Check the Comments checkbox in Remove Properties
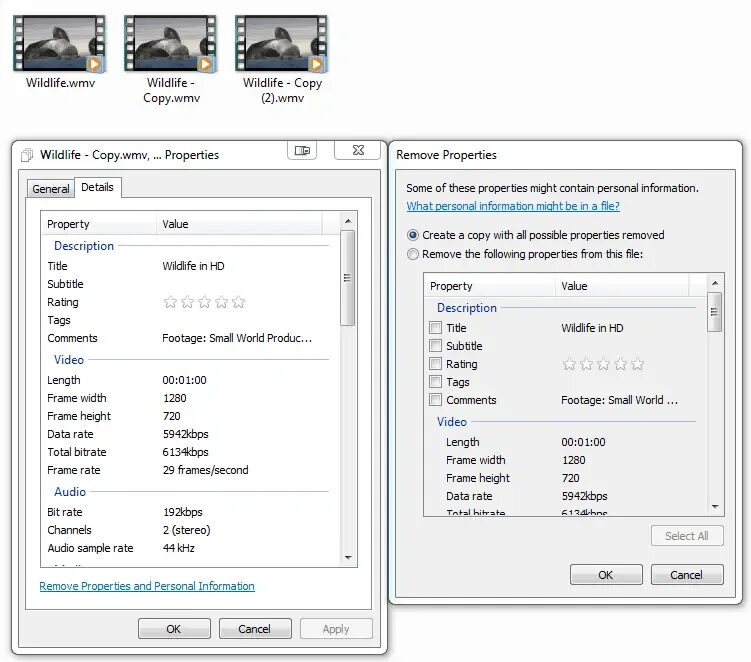 [435, 400]
